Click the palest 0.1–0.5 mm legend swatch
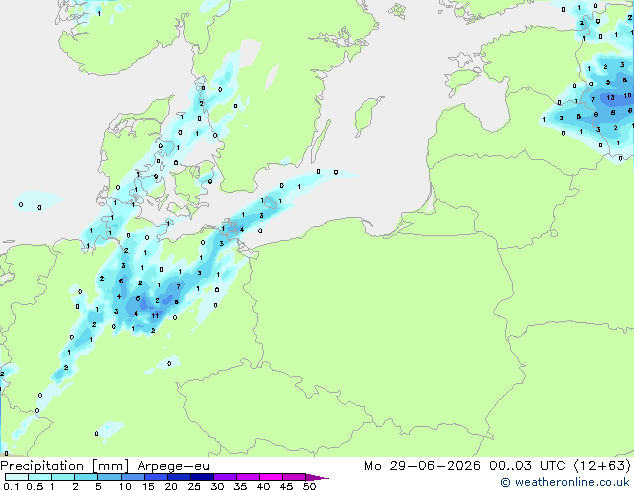The width and height of the screenshot is (634, 490). (x=17, y=477)
